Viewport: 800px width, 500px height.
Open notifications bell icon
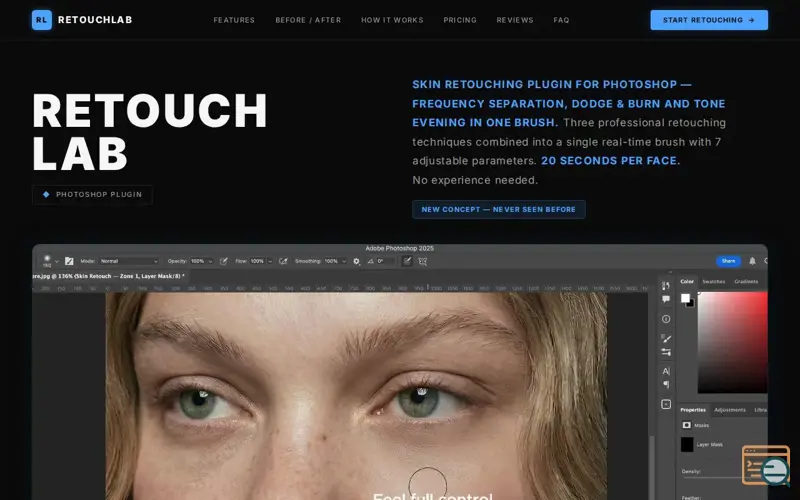point(752,261)
